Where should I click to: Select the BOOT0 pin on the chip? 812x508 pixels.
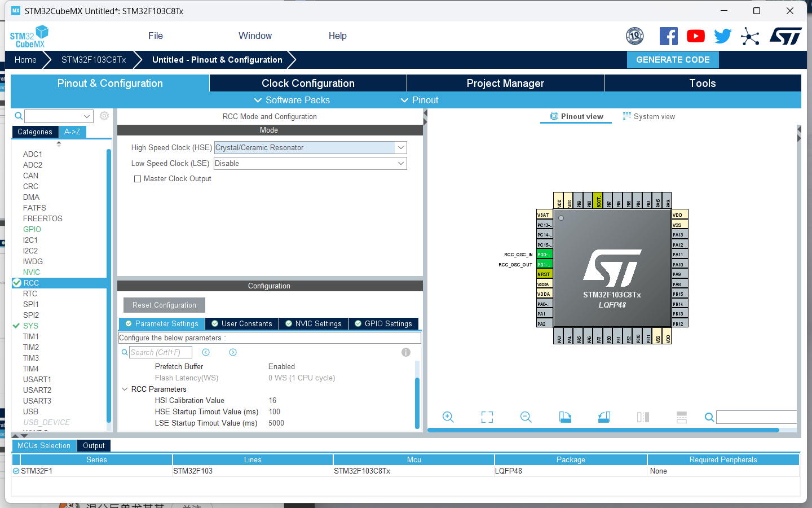point(598,200)
